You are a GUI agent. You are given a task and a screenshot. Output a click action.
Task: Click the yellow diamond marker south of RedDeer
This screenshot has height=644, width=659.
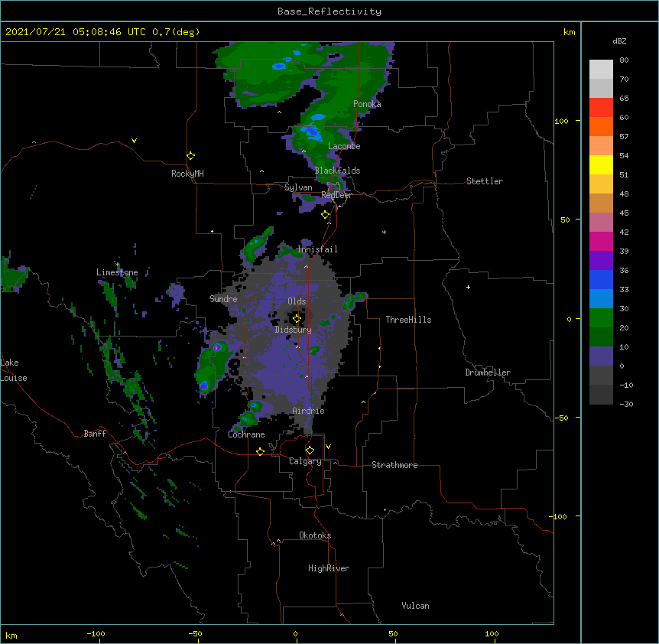326,215
